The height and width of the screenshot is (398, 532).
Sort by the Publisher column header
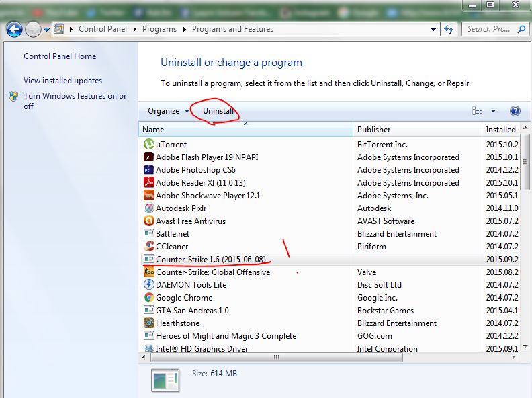tap(418, 130)
